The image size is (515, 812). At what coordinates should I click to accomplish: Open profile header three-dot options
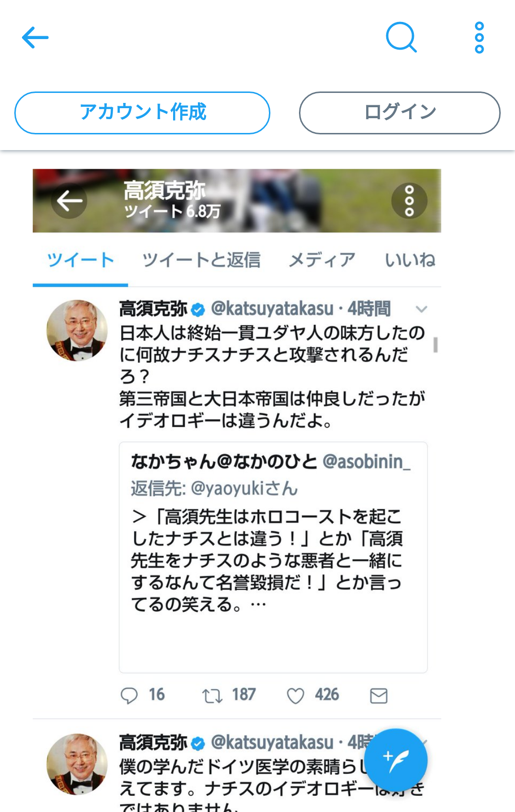[x=409, y=201]
